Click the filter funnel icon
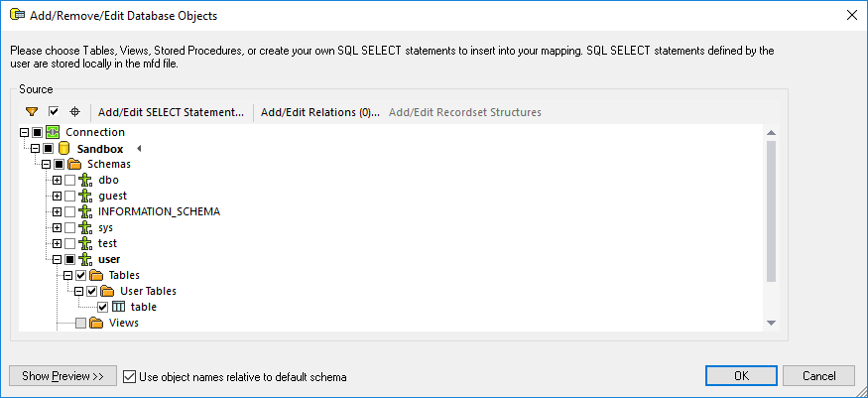Screen dimensions: 868x398 click(32, 112)
